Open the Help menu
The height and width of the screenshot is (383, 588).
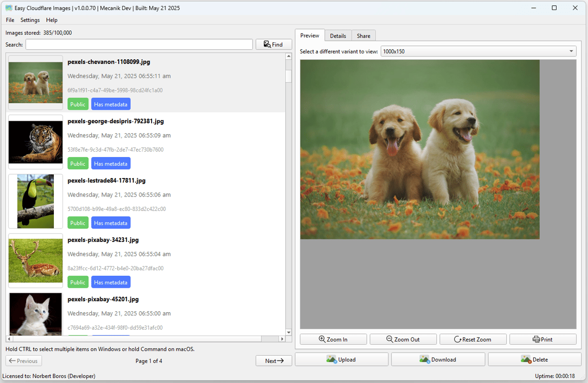tap(52, 20)
